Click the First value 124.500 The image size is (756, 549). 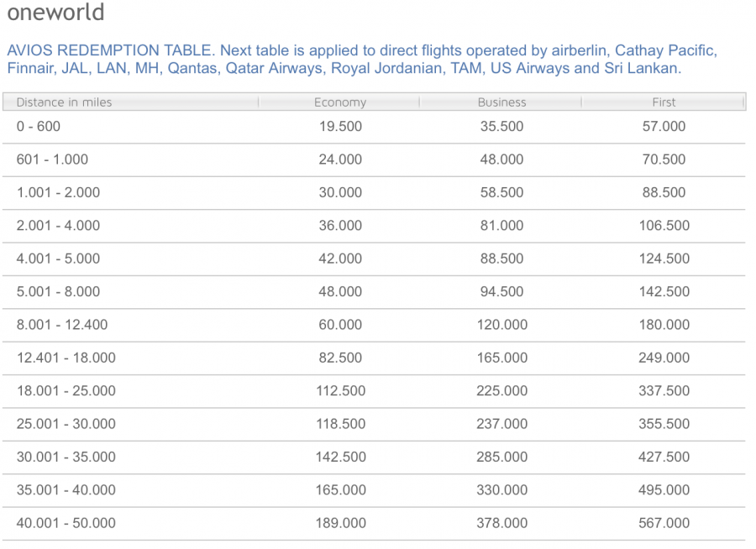(x=664, y=259)
